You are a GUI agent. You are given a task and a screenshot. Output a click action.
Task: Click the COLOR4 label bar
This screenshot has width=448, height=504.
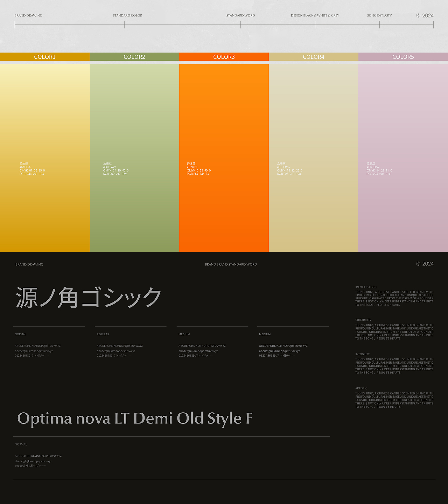[x=314, y=57]
